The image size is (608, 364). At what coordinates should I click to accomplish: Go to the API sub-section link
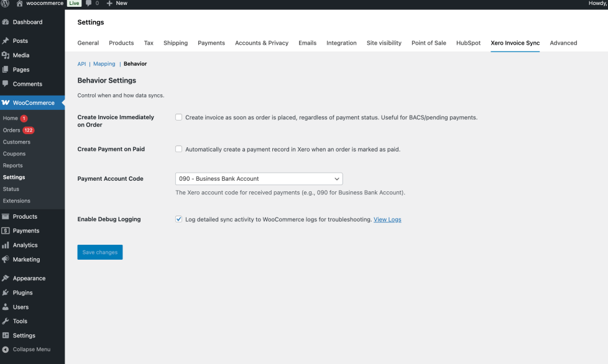coord(81,64)
